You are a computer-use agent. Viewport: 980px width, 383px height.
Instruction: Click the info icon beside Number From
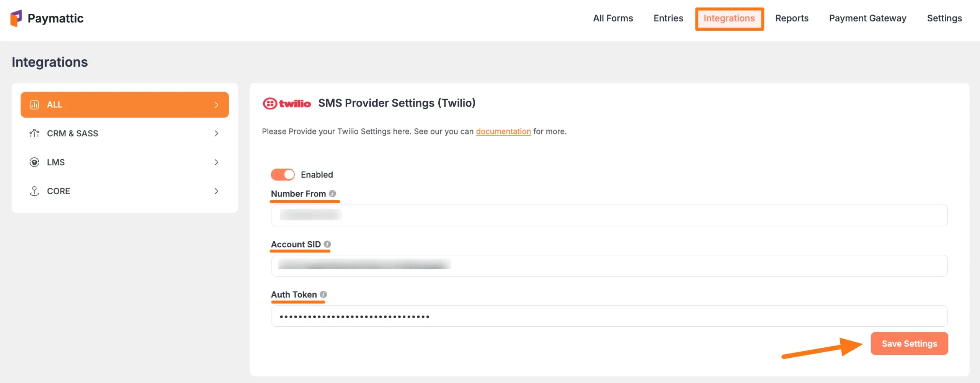[x=332, y=194]
